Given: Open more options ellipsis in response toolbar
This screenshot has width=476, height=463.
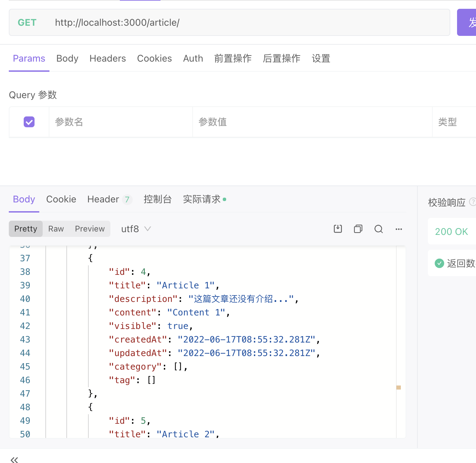Looking at the screenshot, I should click(399, 229).
